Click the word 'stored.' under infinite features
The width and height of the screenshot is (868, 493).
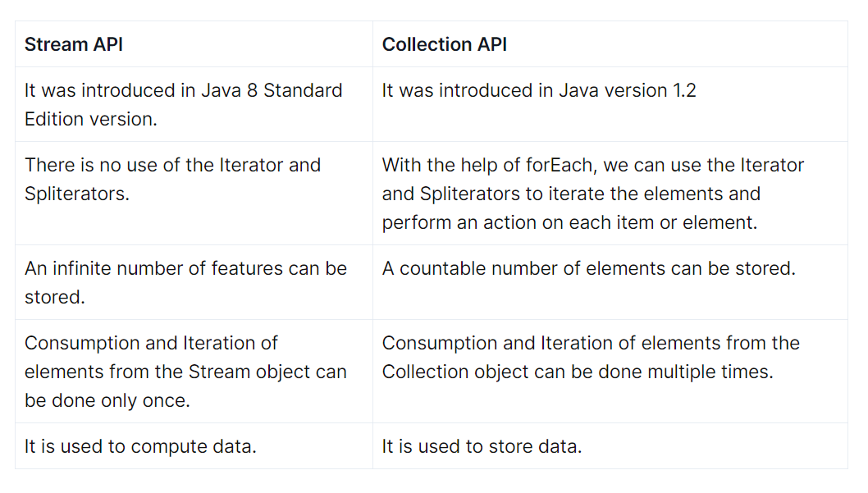[55, 297]
